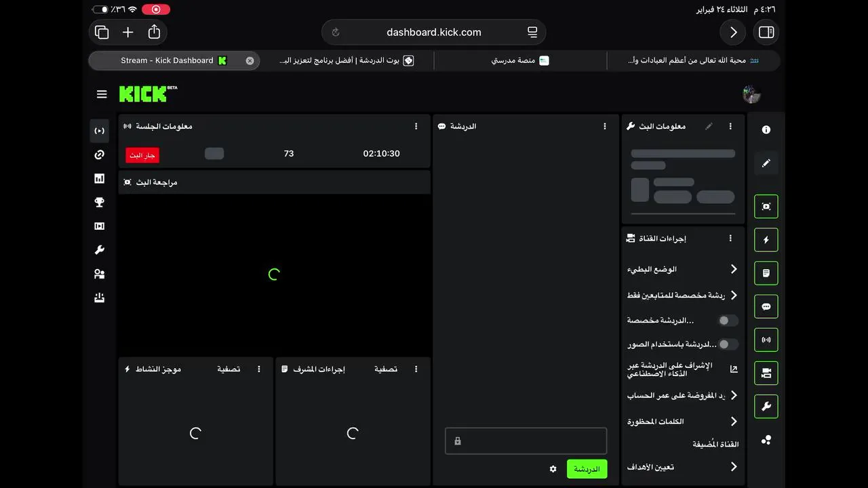This screenshot has height=488, width=868.
Task: Open the wrench settings icon in left sidebar
Action: 100,250
